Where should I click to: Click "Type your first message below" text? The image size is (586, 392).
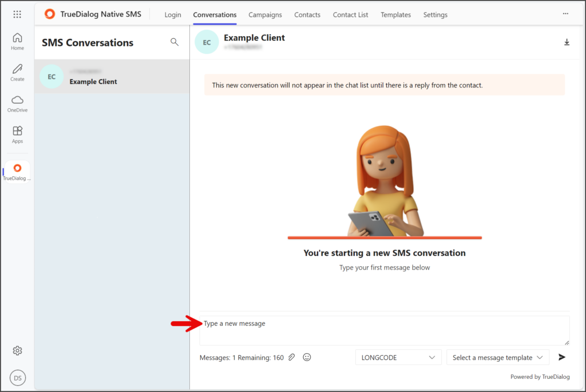pos(385,268)
